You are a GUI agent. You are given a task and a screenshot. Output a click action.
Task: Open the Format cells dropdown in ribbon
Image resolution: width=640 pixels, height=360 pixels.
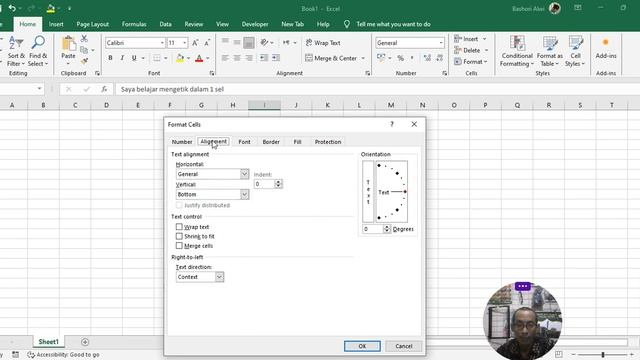pyautogui.click(x=471, y=62)
